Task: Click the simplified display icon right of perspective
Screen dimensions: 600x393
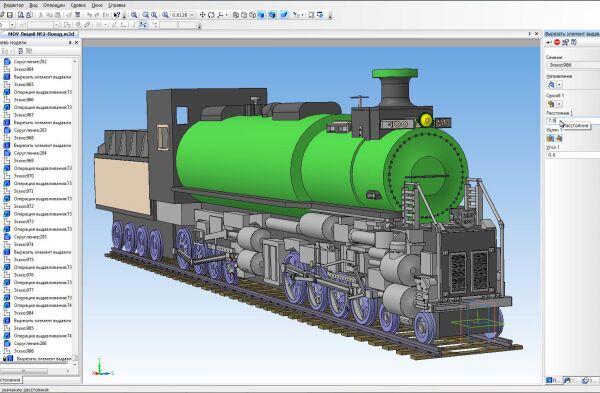Action: (296, 15)
